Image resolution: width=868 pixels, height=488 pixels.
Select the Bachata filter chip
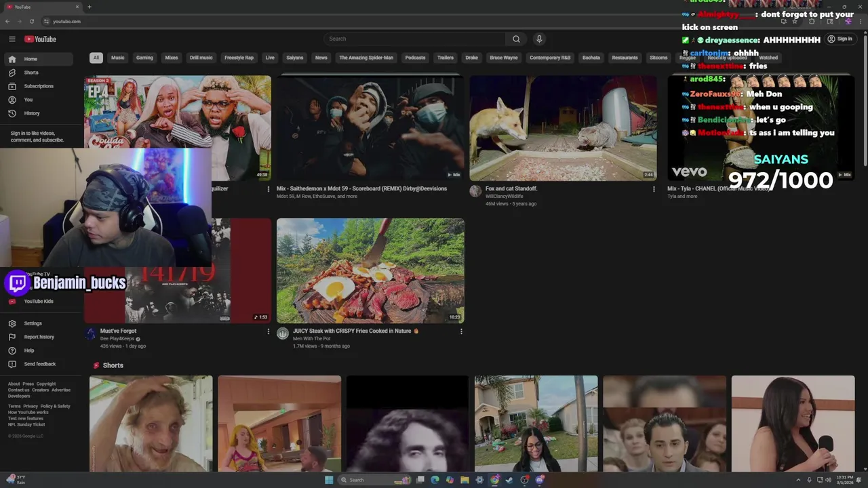591,58
